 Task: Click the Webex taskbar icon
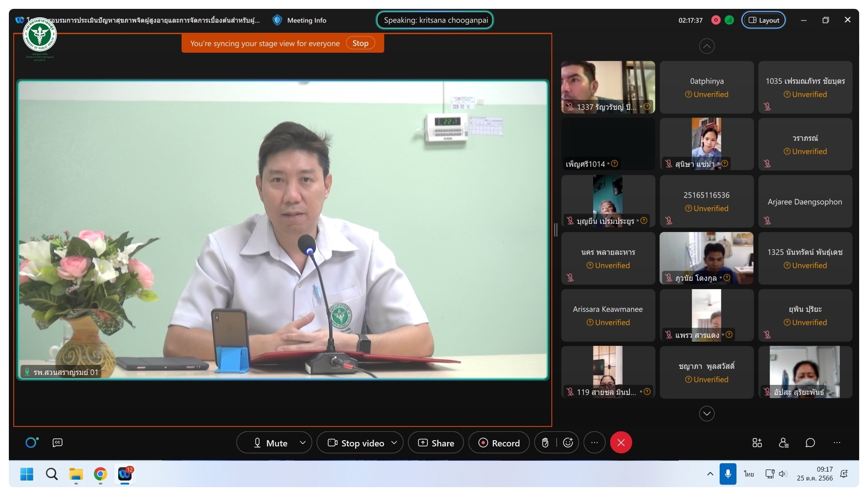(125, 474)
